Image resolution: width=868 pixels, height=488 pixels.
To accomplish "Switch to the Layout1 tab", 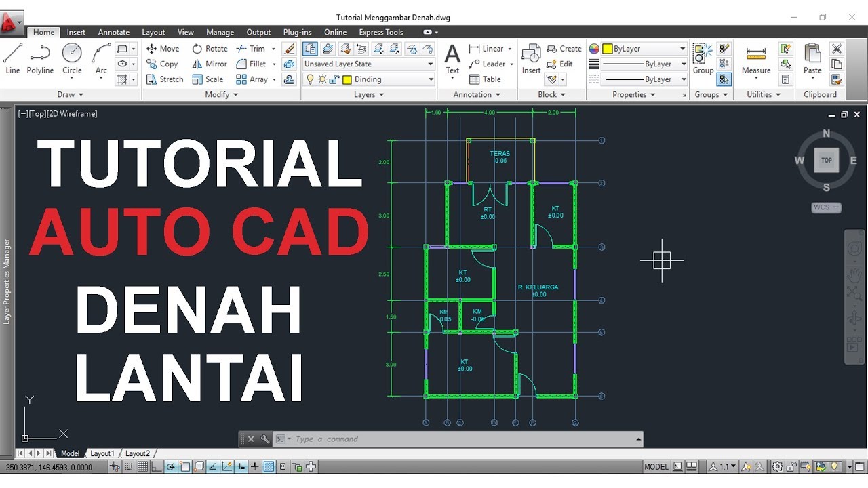I will [x=102, y=453].
